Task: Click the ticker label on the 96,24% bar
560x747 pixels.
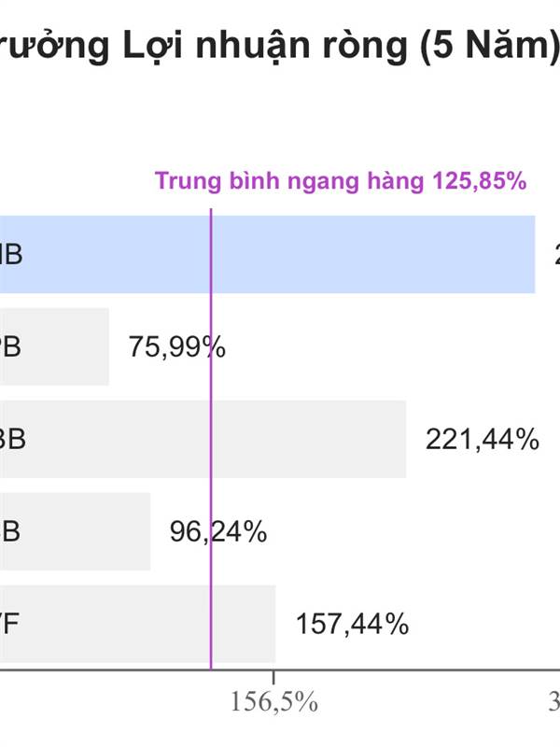Action: (10, 531)
